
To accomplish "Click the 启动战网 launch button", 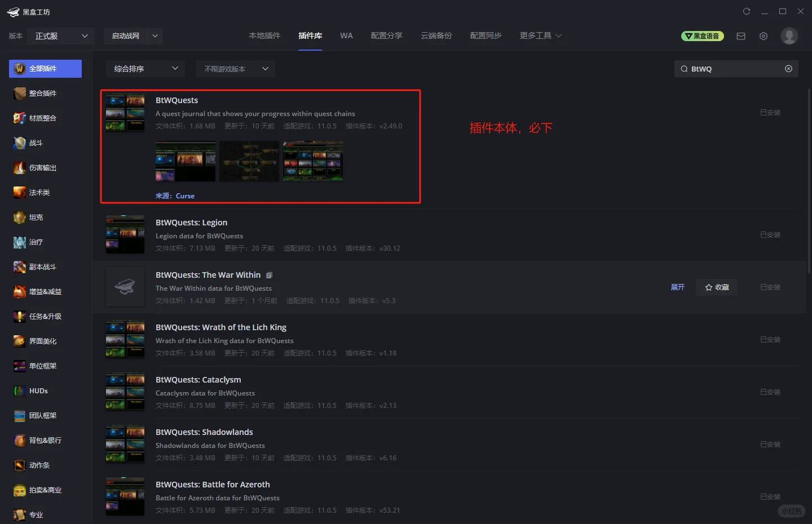I will click(126, 36).
